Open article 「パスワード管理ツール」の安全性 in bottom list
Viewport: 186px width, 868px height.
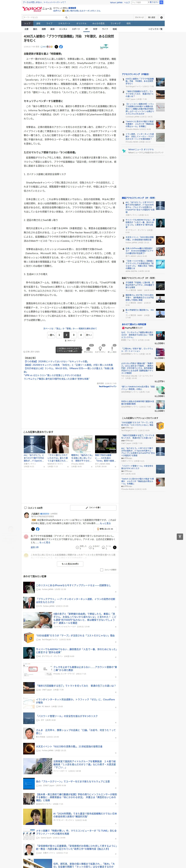[67, 716]
